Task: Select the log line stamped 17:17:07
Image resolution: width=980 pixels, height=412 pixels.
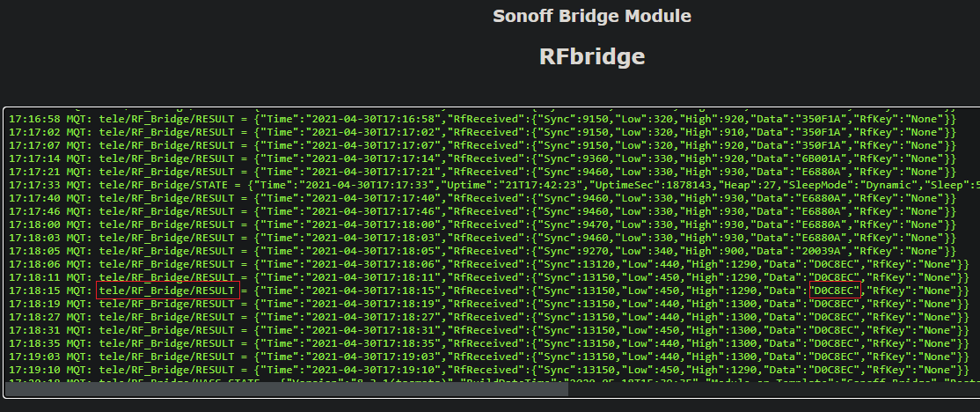Action: pyautogui.click(x=482, y=145)
